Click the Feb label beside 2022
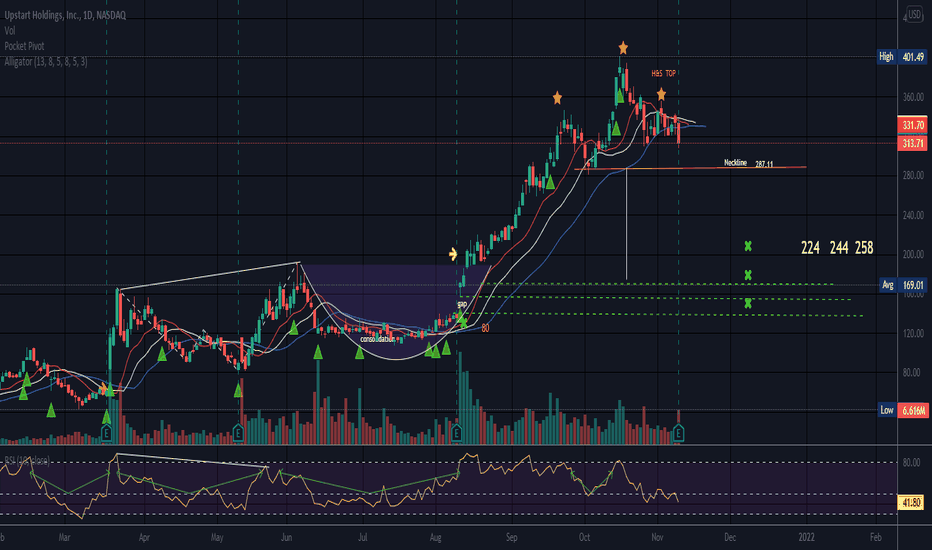Viewport: 932px width, 550px height. pyautogui.click(x=876, y=538)
